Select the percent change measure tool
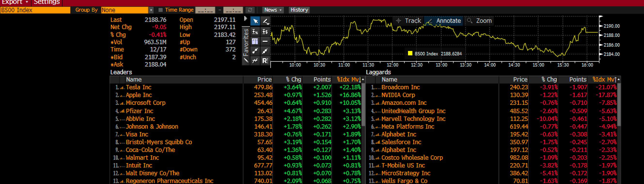This screenshot has width=644, height=184. pos(255,32)
